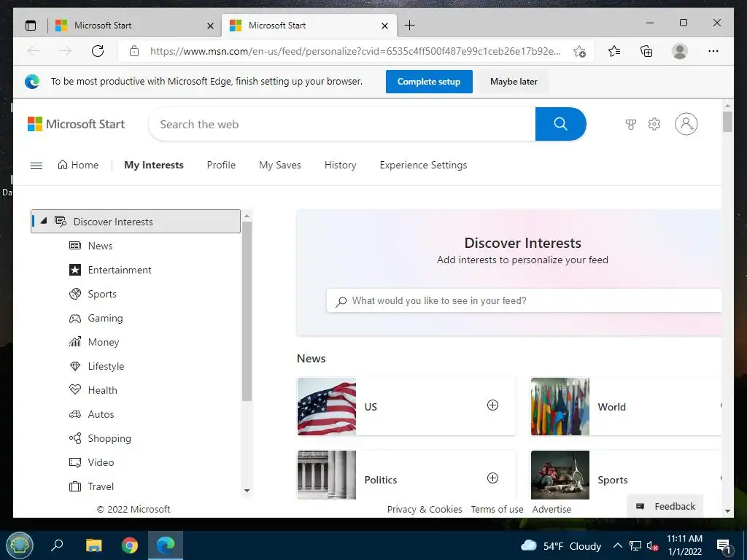Open the page settings gear icon

(x=654, y=124)
